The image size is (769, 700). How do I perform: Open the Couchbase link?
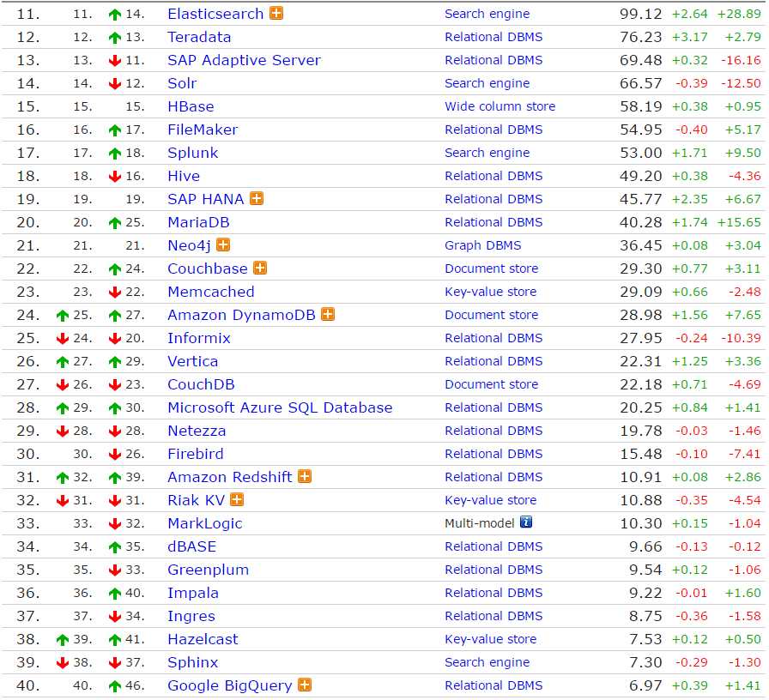tap(207, 269)
